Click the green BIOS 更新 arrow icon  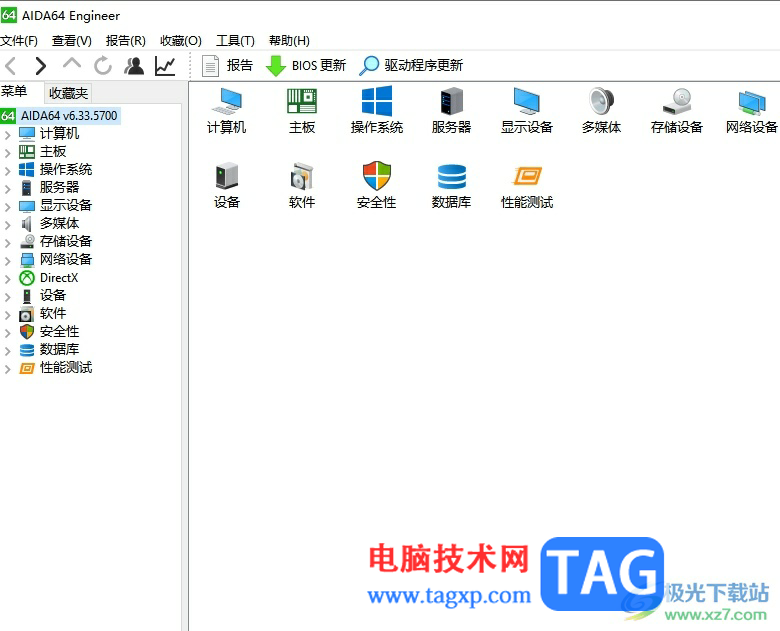point(276,66)
